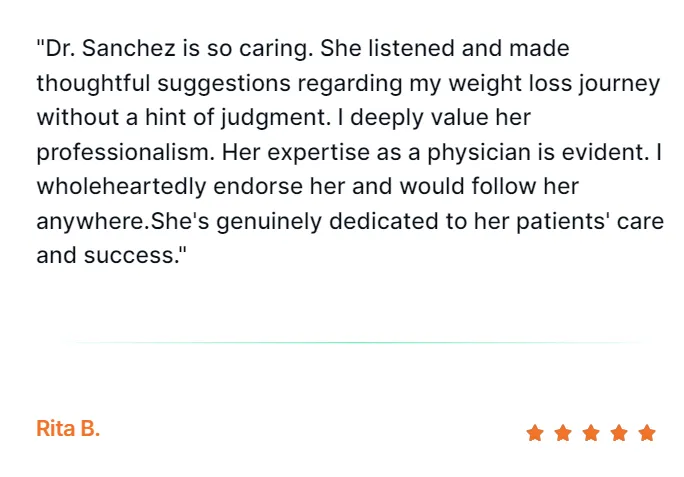Click the word judgment in the review

(x=275, y=118)
